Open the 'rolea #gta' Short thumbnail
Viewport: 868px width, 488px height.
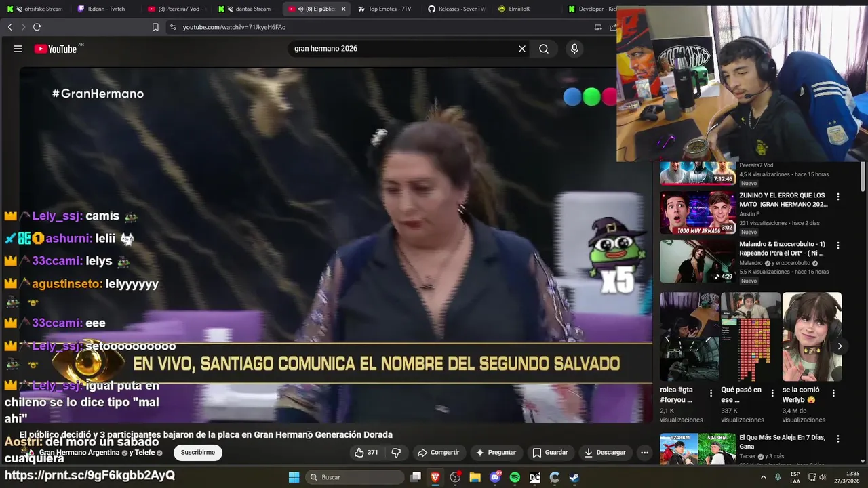[690, 337]
